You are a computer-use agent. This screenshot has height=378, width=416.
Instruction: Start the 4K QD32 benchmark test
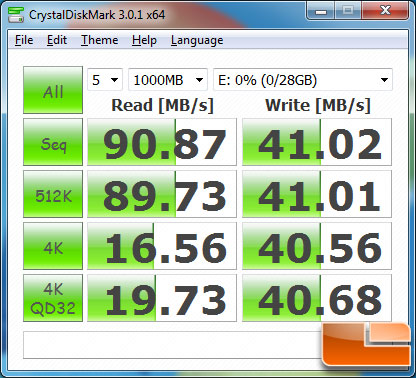[x=53, y=298]
